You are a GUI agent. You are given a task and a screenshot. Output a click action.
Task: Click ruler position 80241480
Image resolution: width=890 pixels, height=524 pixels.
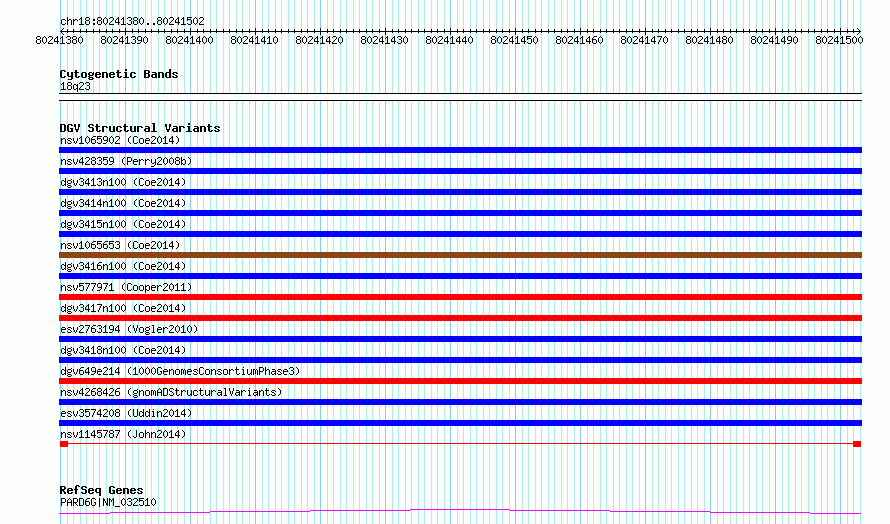(x=709, y=40)
